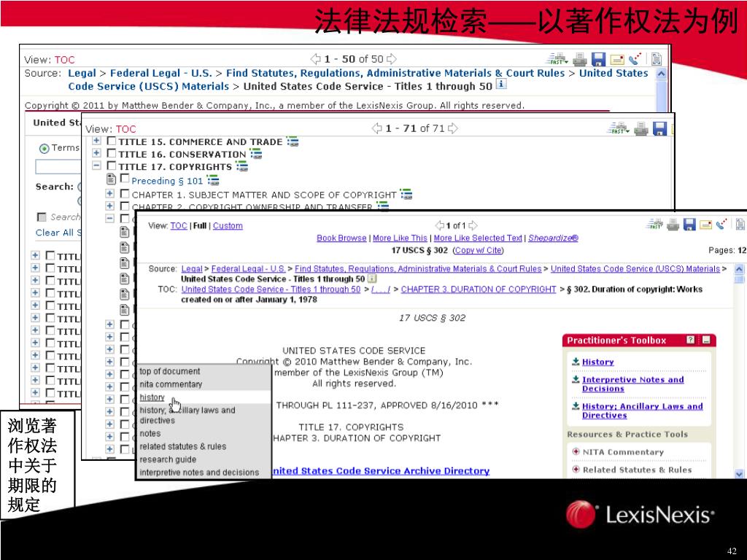Check the Title 16 Conservation checkbox
Image resolution: width=747 pixels, height=560 pixels.
(112, 153)
